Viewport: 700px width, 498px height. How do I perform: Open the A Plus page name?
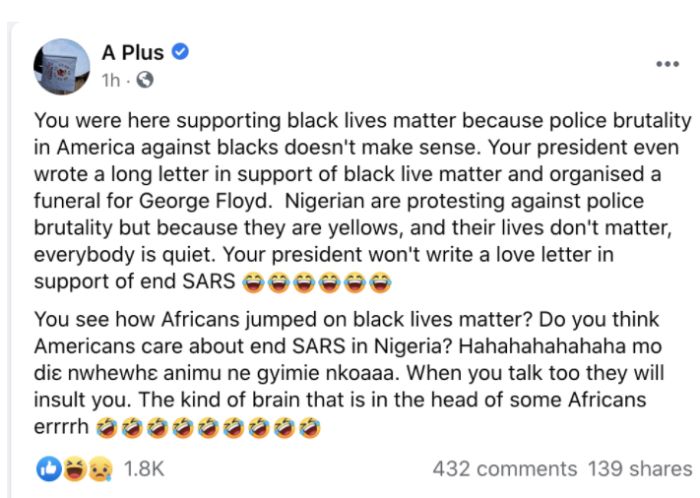click(x=133, y=53)
